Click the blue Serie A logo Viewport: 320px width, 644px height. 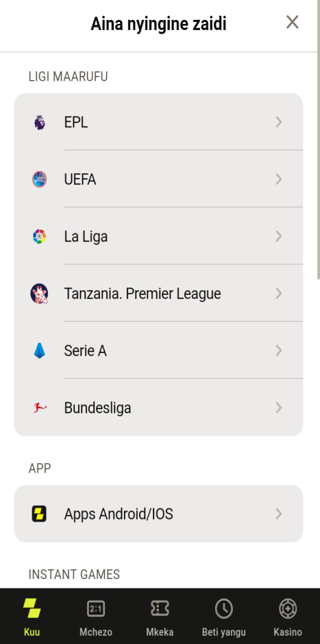coord(40,351)
